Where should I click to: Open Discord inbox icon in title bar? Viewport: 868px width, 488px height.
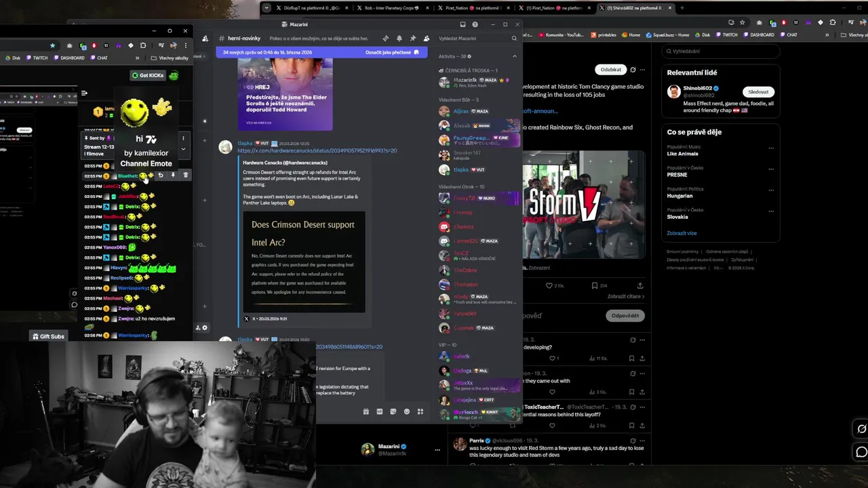(x=462, y=24)
